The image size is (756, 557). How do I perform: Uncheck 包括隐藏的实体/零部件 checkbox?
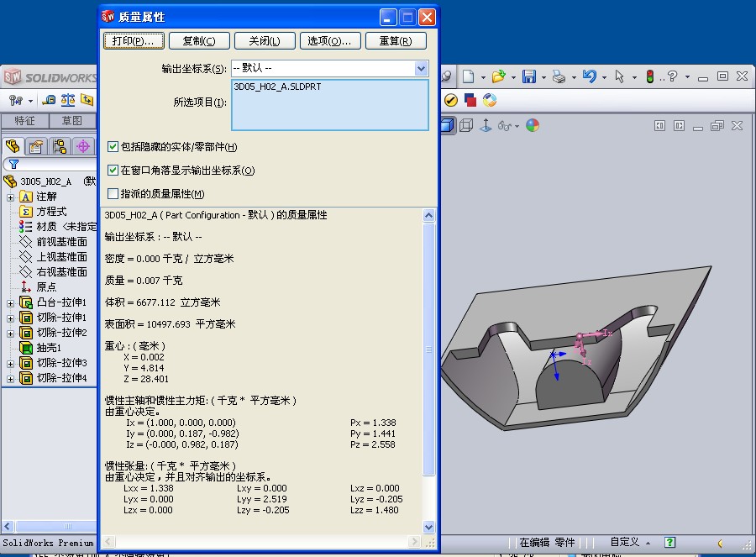click(x=113, y=147)
